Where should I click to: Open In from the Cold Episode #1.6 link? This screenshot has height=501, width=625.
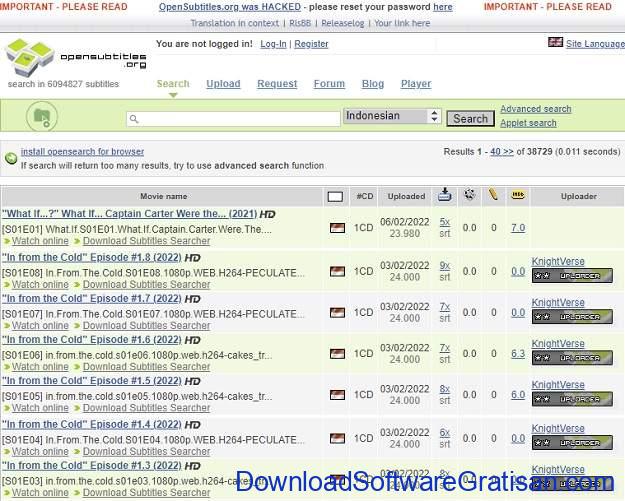tap(92, 340)
